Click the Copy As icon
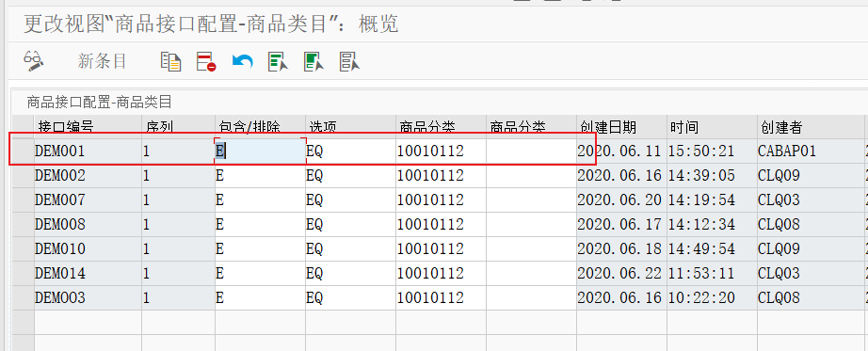Image resolution: width=868 pixels, height=351 pixels. pyautogui.click(x=170, y=61)
